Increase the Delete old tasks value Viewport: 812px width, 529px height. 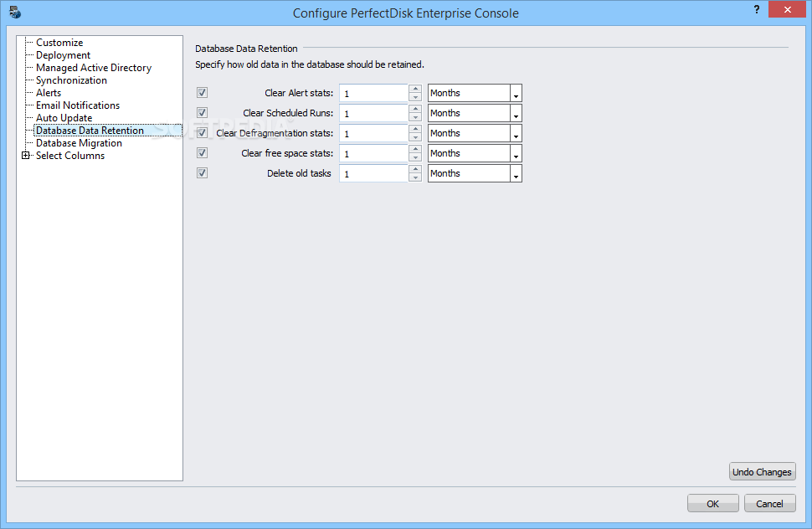pos(415,169)
